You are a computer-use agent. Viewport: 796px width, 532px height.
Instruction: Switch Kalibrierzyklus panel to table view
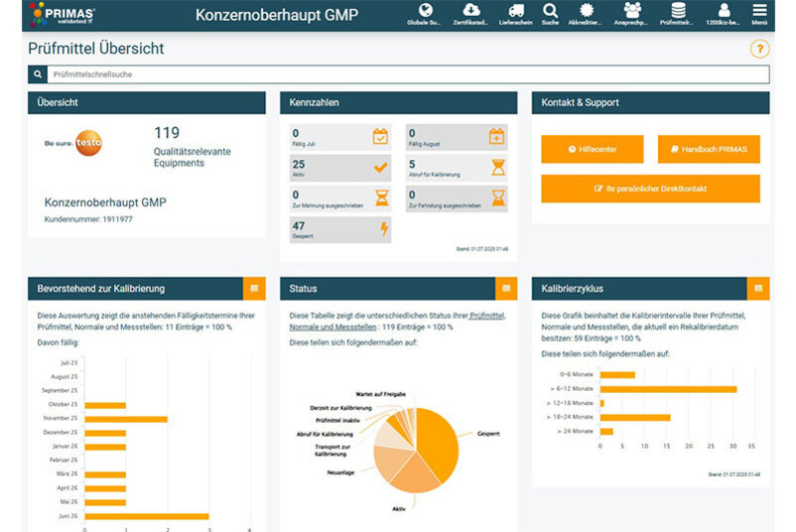(758, 288)
